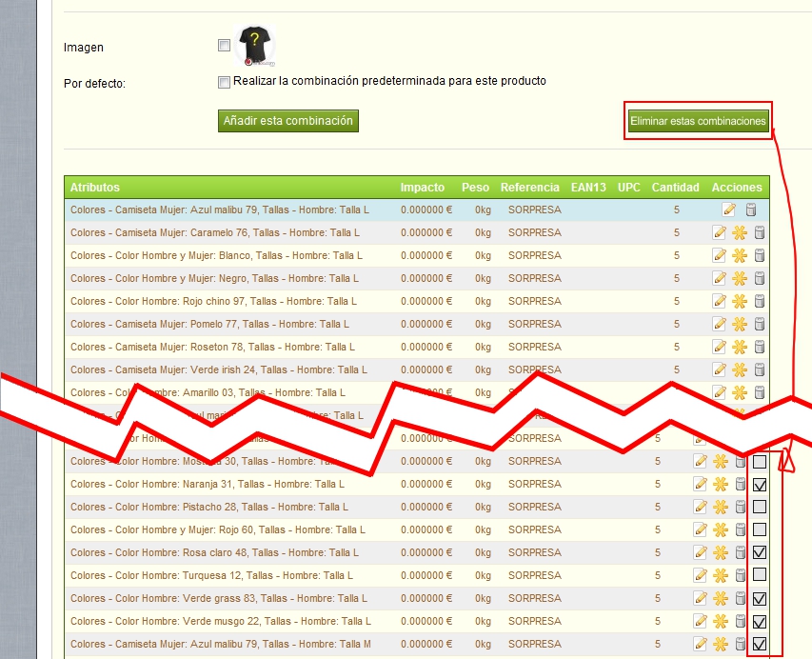
Task: Click the Cantidad column header
Action: click(x=675, y=188)
